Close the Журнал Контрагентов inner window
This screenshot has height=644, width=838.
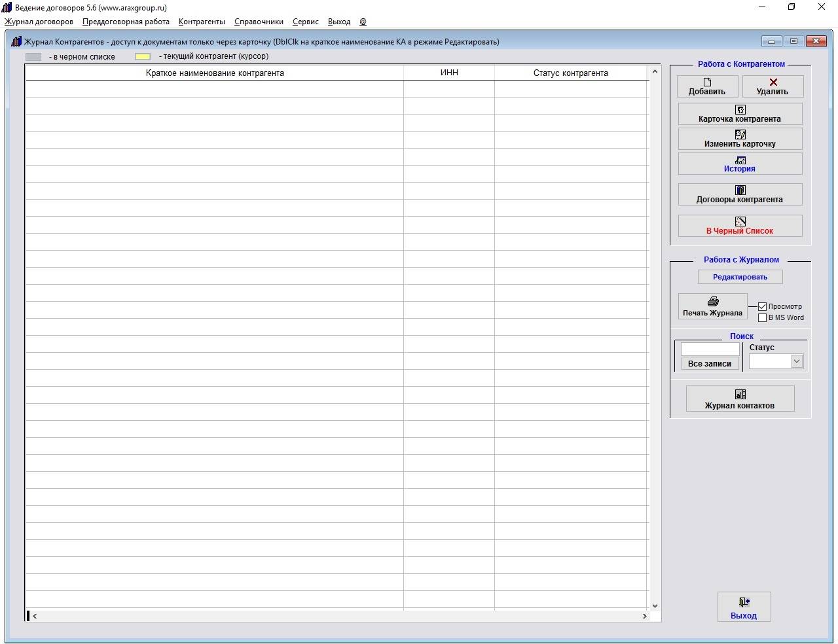pos(816,41)
